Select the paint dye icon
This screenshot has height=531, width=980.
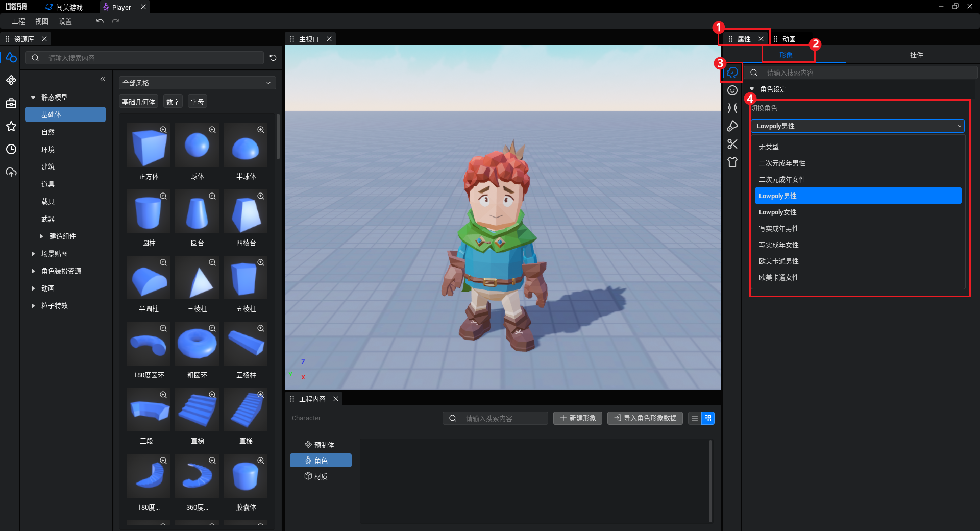[732, 126]
